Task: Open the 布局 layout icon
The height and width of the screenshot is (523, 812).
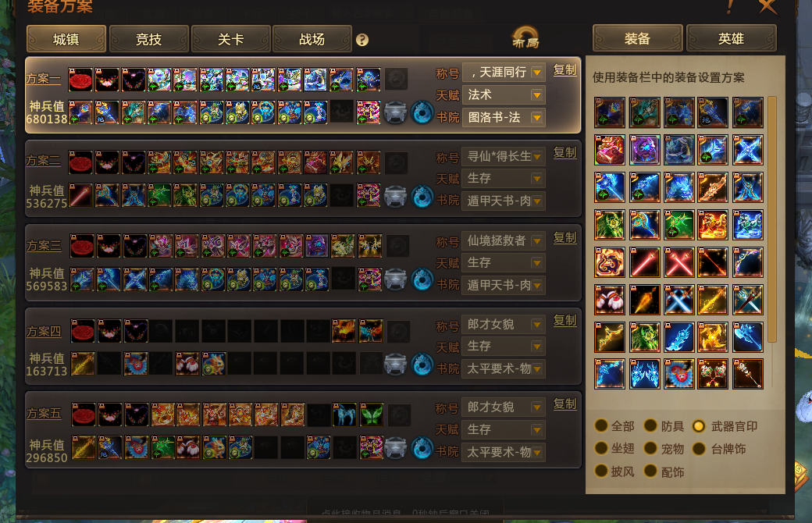Action: coord(525,37)
